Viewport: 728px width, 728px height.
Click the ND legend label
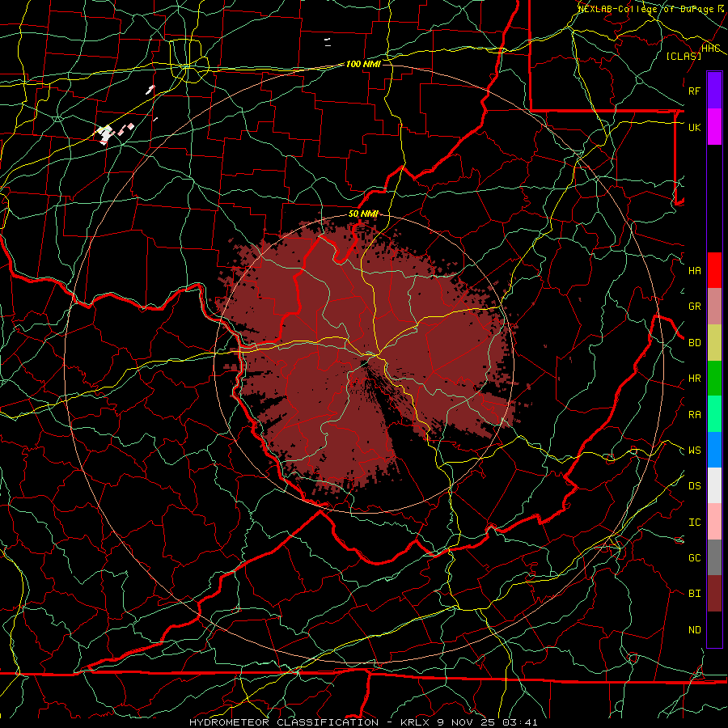pyautogui.click(x=694, y=630)
